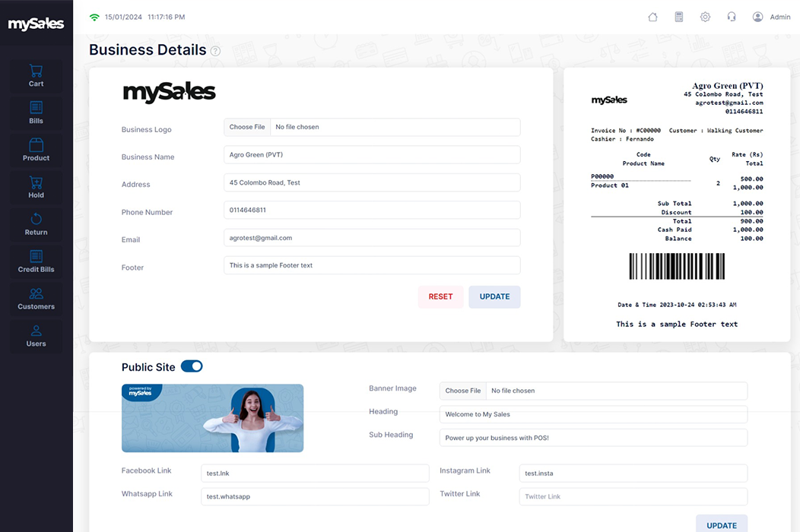Open the Customers section in sidebar
Screen dimensions: 800x532
[x=36, y=299]
